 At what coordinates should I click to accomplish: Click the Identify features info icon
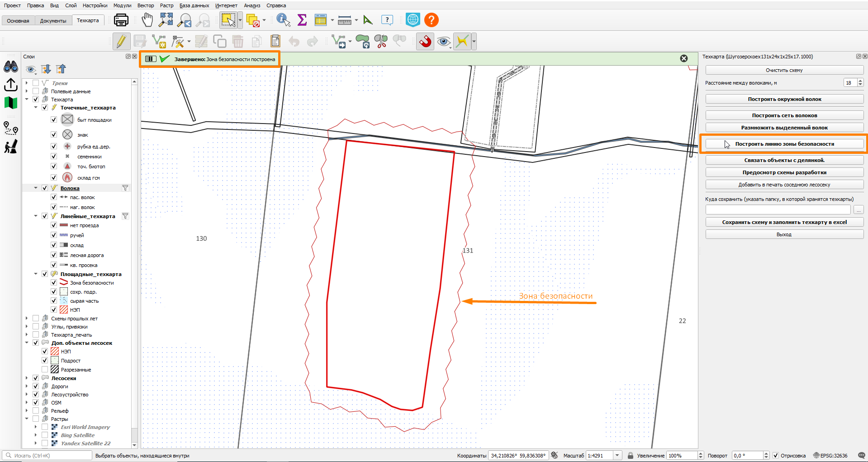click(283, 20)
